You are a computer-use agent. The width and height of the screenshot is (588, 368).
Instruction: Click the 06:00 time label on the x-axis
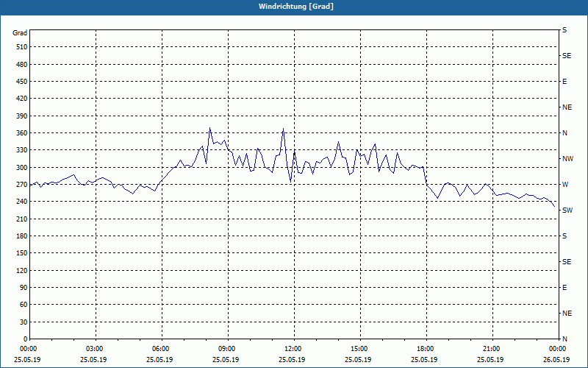click(162, 349)
